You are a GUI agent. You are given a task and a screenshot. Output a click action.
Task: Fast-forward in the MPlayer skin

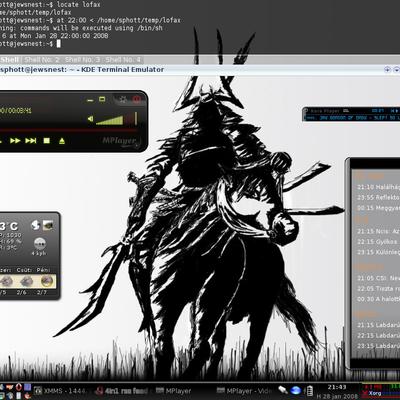(15, 141)
